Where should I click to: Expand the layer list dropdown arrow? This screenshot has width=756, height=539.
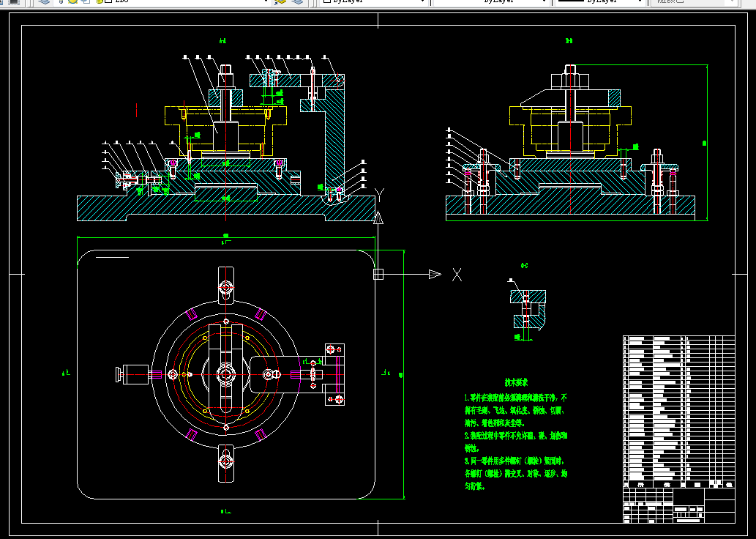pyautogui.click(x=266, y=1)
